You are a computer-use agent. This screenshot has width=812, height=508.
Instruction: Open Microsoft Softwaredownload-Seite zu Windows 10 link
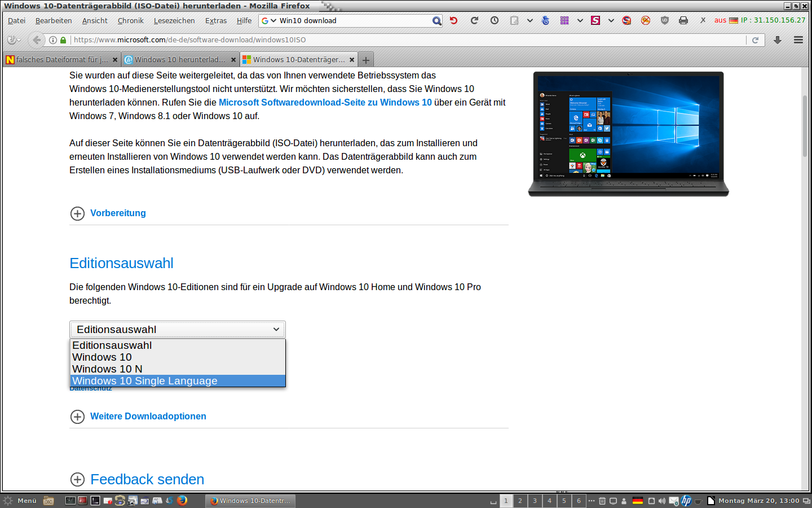[325, 103]
